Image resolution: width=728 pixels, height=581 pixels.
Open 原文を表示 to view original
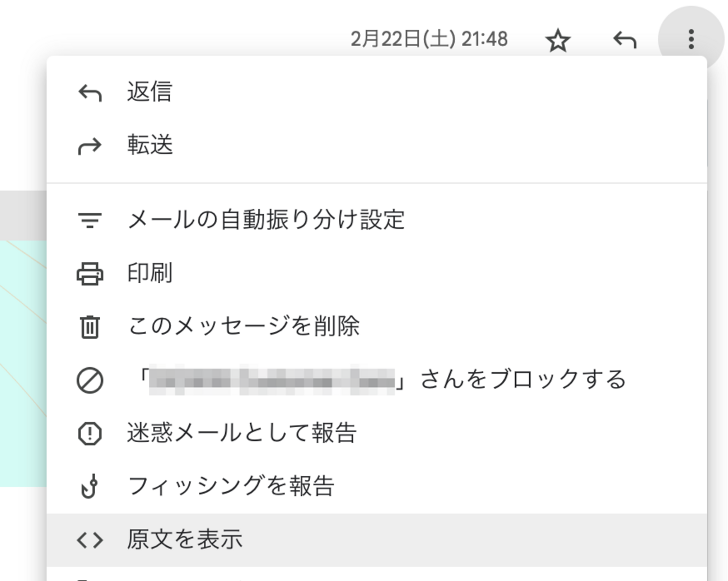coord(185,540)
